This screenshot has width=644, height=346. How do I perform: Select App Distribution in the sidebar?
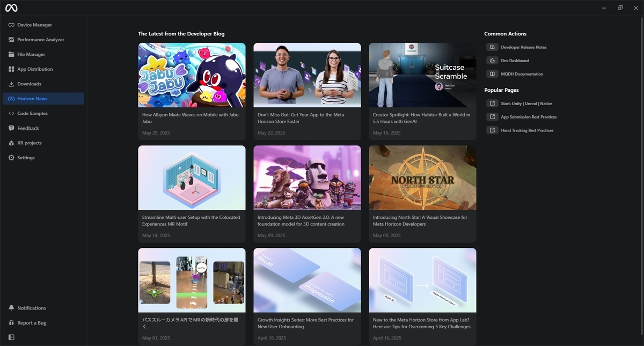click(x=43, y=69)
